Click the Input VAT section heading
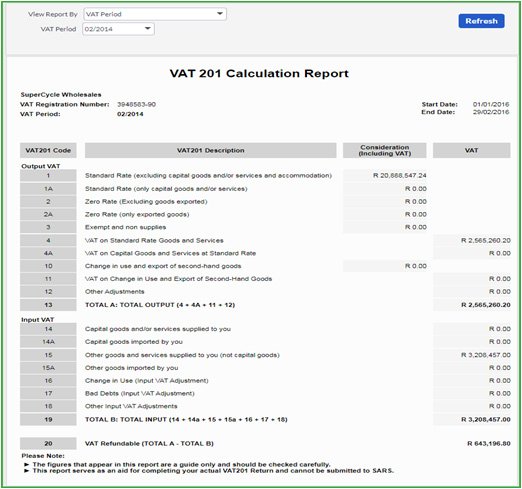This screenshot has height=489, width=522. click(x=37, y=320)
